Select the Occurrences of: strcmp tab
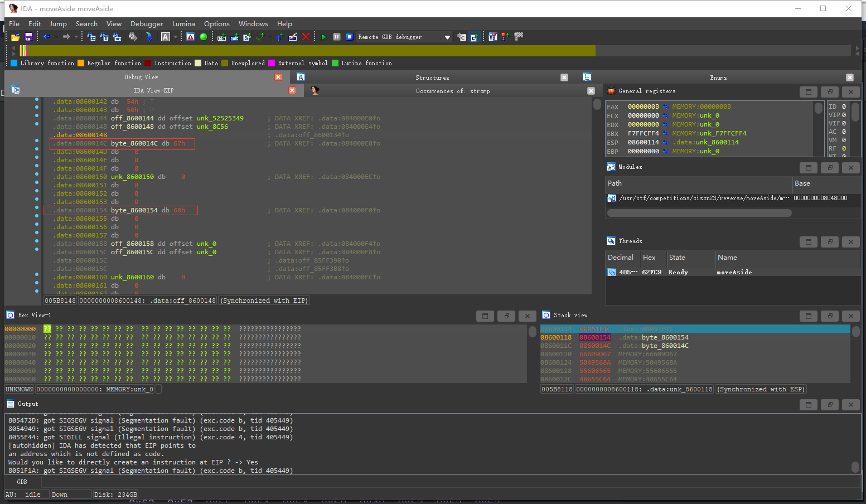This screenshot has width=866, height=504. (453, 91)
